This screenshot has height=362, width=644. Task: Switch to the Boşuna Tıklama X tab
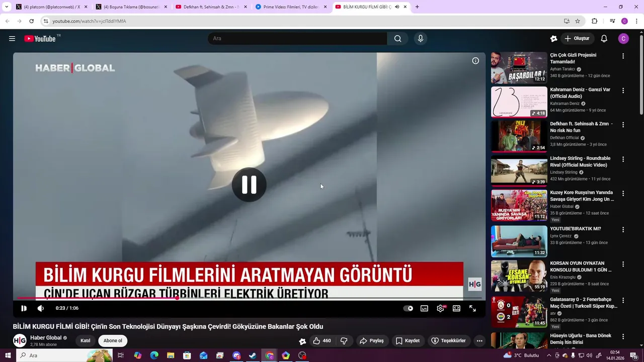coord(132,7)
